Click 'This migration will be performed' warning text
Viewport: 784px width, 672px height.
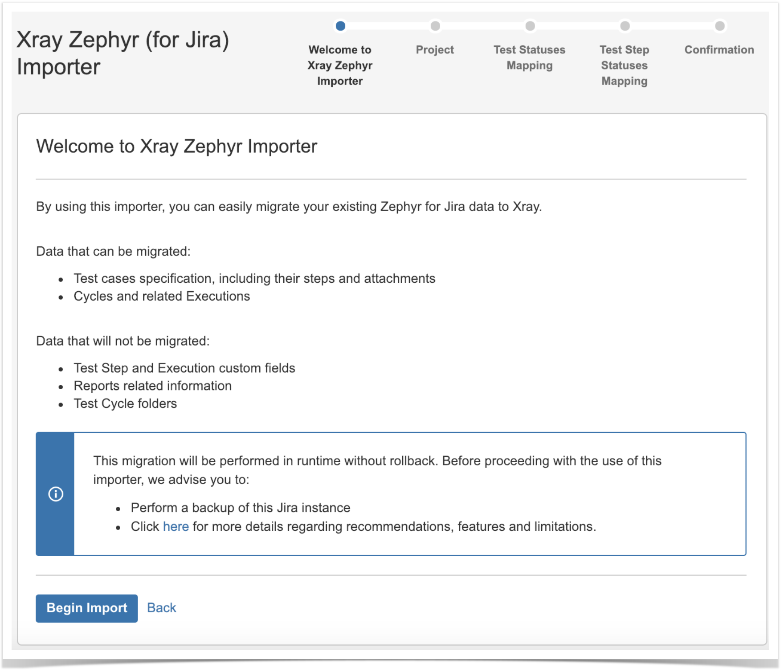377,470
